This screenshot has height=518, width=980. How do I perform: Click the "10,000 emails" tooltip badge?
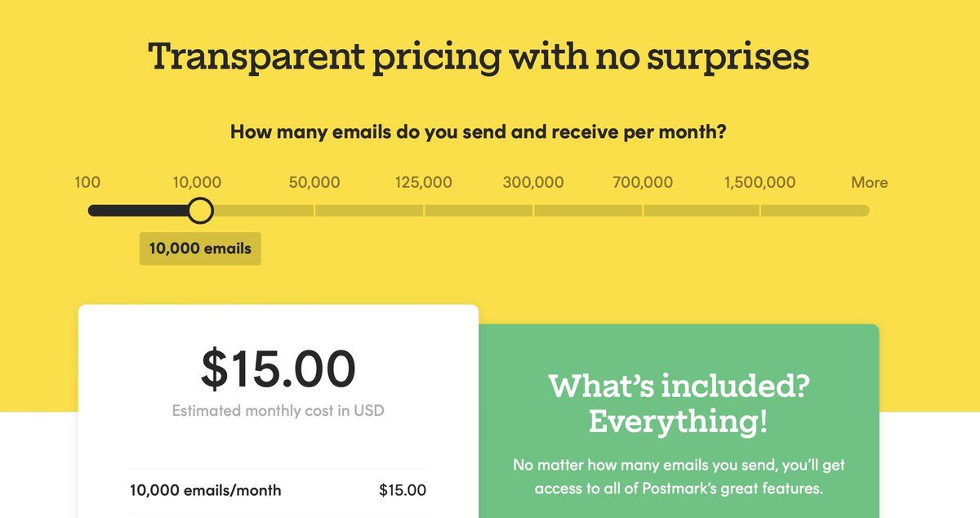click(x=200, y=248)
